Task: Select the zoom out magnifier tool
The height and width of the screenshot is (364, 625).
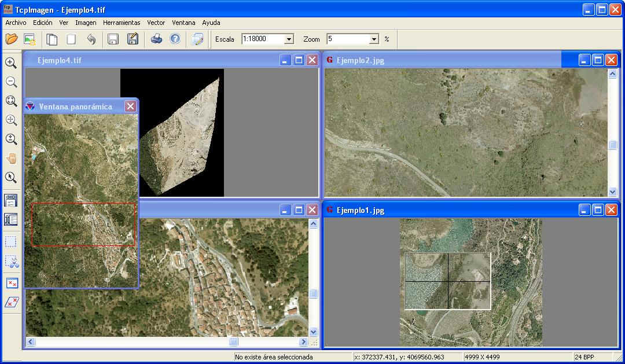Action: [11, 82]
